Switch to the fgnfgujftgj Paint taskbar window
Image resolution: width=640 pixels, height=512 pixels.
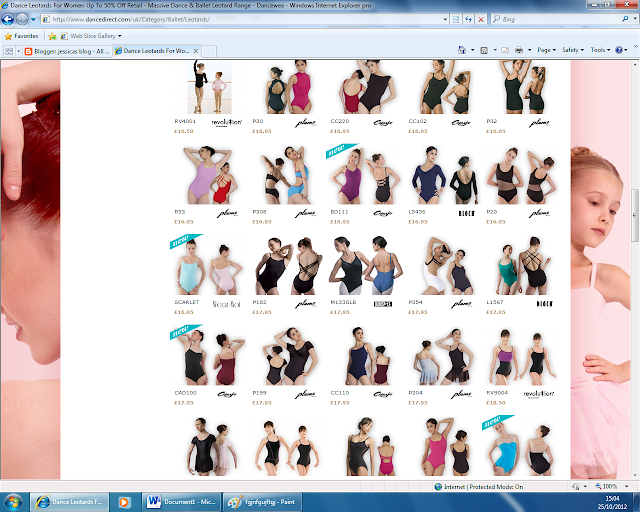click(262, 502)
